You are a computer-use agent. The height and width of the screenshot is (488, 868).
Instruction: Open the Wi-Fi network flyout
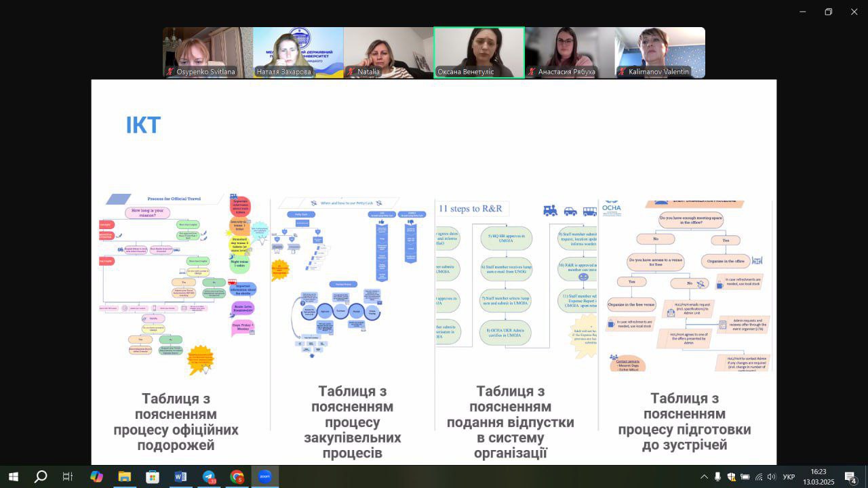coord(759,477)
